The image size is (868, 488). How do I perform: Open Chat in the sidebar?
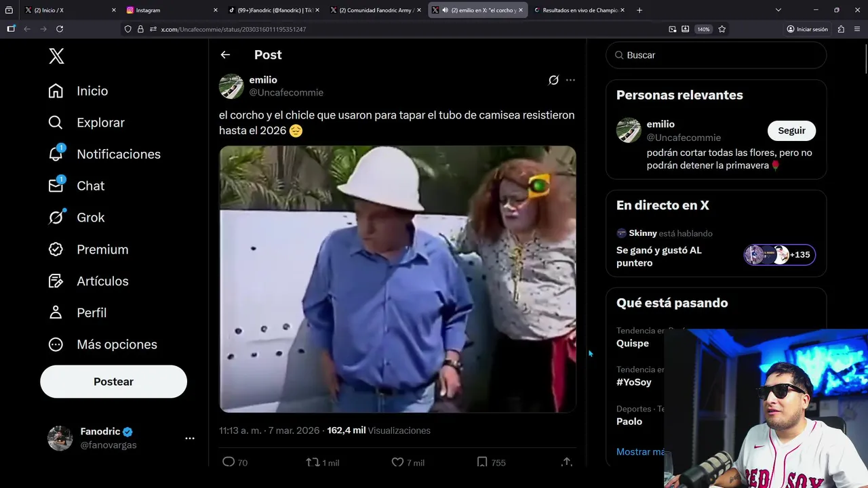pyautogui.click(x=76, y=186)
